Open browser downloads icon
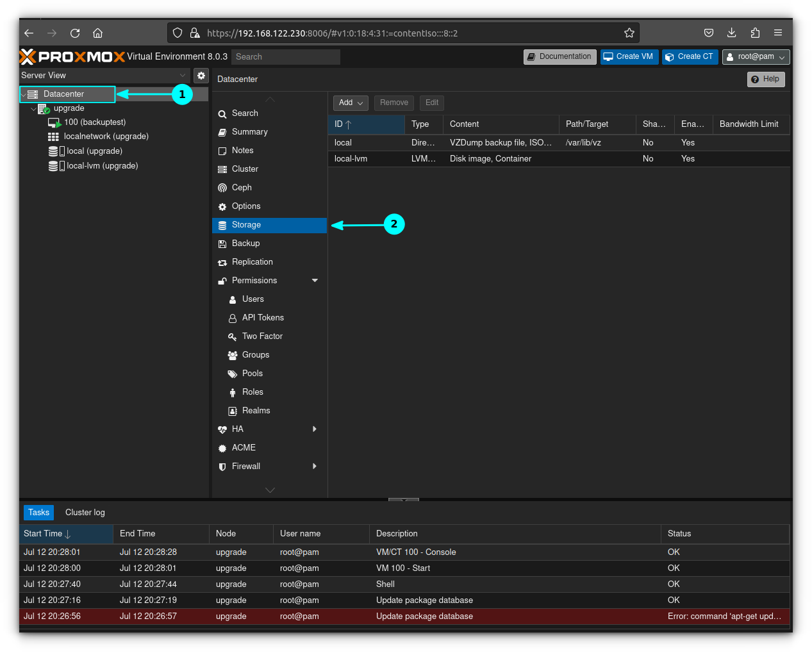The image size is (812, 653). [x=732, y=33]
